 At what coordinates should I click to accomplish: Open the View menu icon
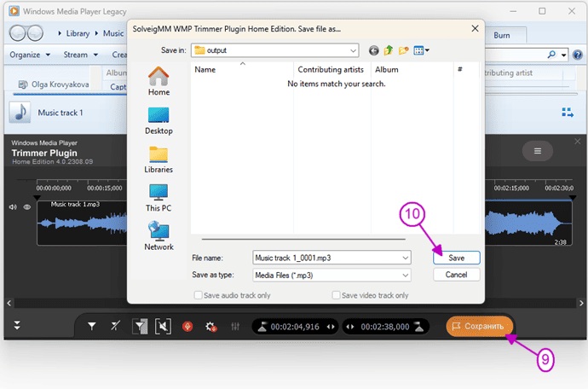pos(421,50)
